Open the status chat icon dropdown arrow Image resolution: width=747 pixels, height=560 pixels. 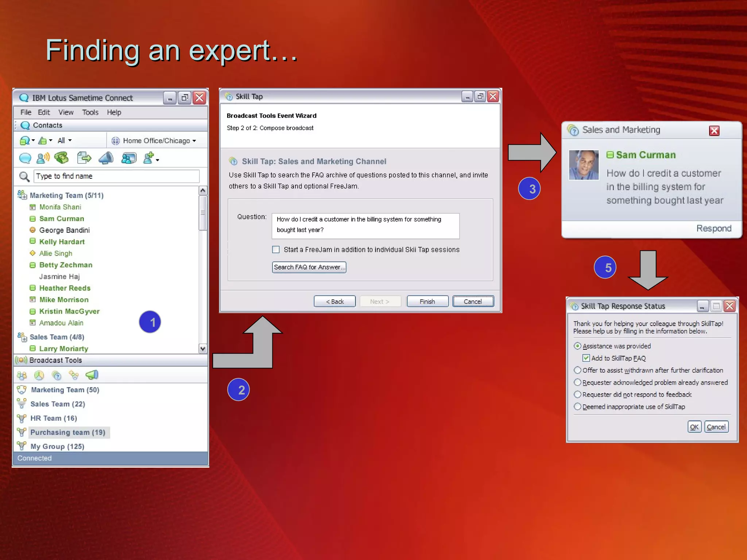coord(33,141)
